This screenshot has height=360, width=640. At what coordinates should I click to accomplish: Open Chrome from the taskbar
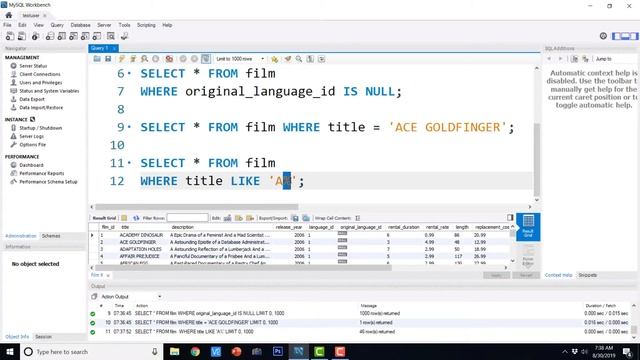click(195, 351)
